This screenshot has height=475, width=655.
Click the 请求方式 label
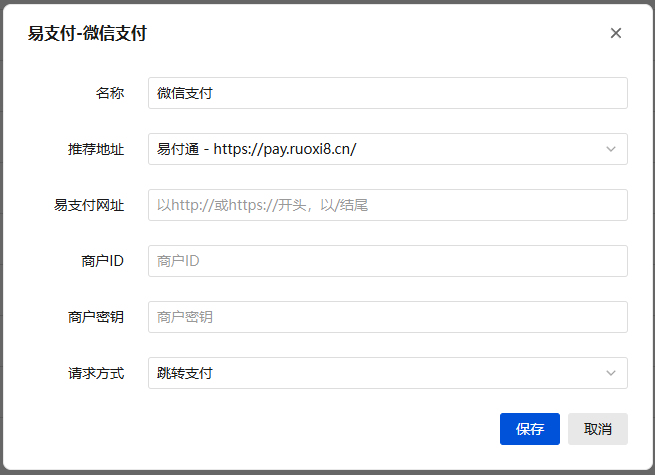click(x=96, y=373)
